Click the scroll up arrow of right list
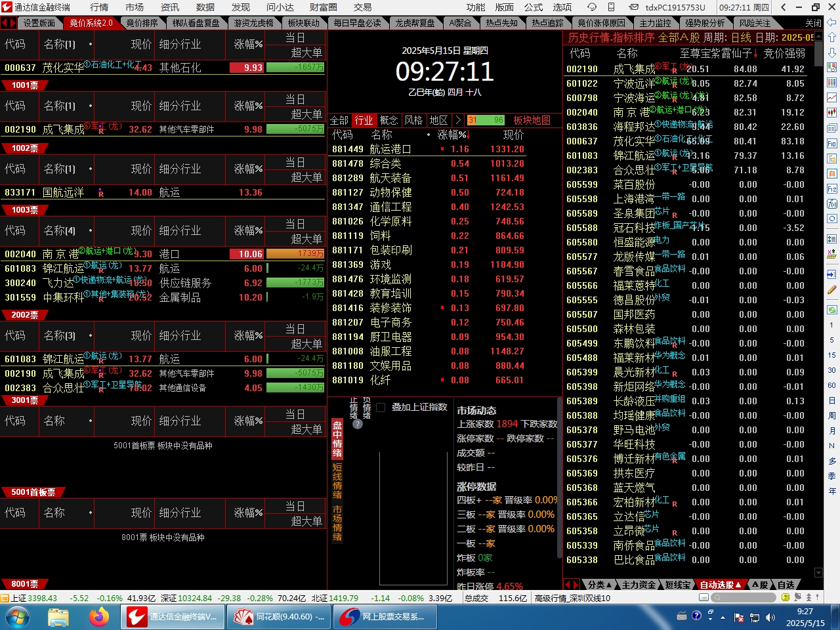 point(818,36)
